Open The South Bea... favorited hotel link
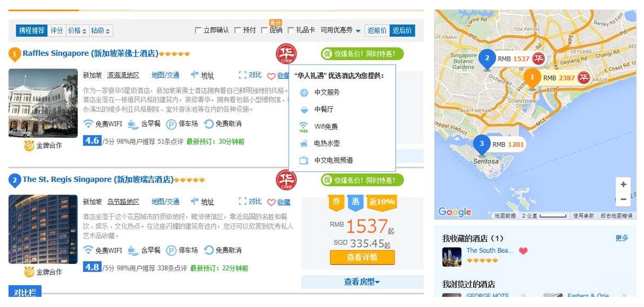 [489, 251]
